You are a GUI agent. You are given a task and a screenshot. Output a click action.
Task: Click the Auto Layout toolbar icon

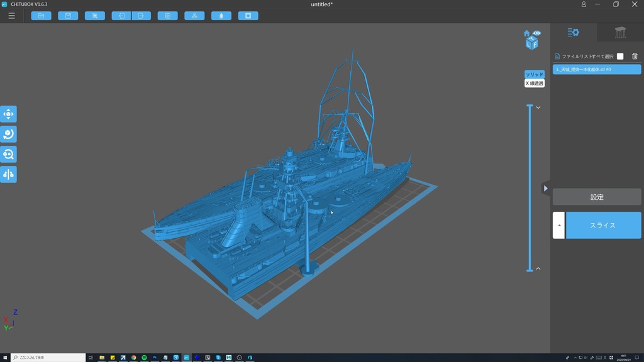point(195,16)
